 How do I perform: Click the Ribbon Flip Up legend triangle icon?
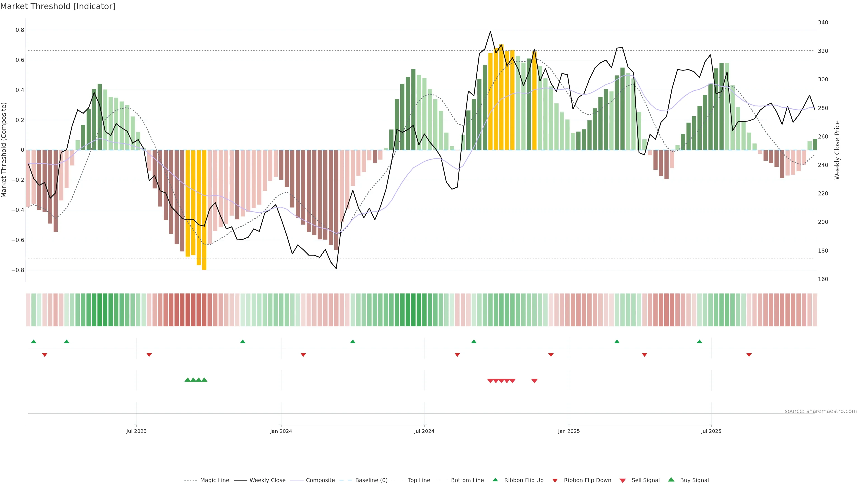coord(495,480)
